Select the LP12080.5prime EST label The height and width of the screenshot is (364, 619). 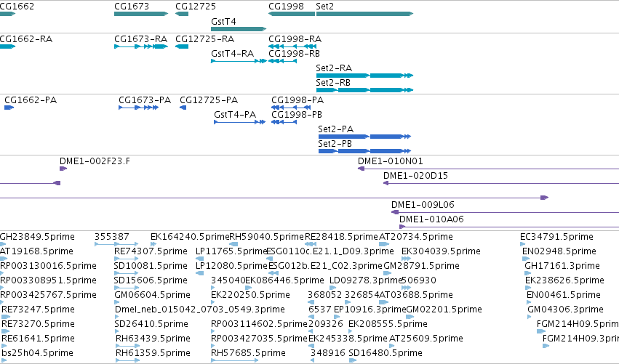click(231, 266)
